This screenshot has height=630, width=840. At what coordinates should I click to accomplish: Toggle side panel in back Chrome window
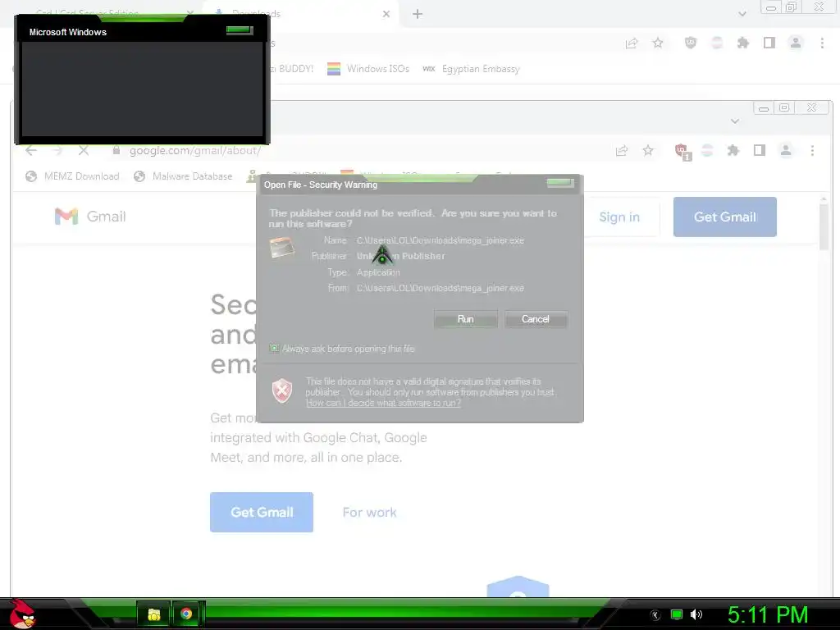769,43
